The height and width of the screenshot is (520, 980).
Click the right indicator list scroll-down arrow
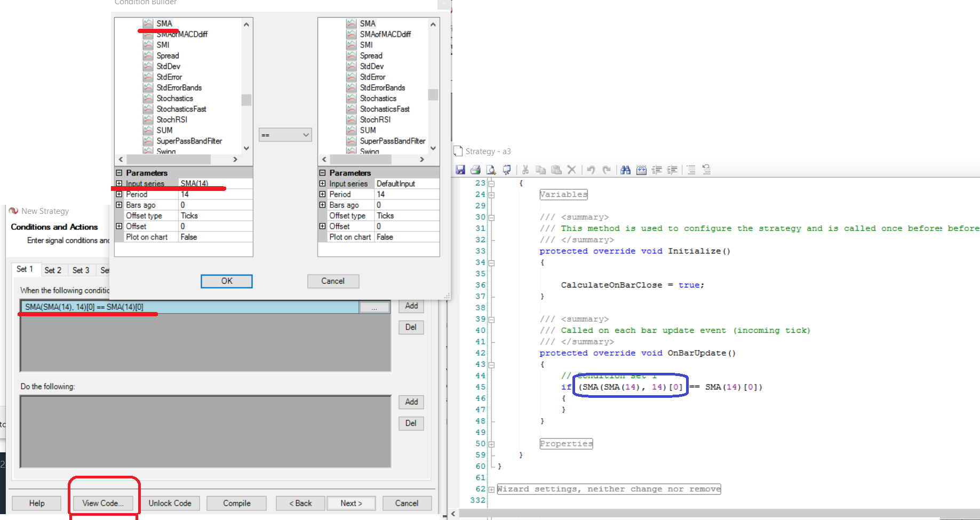point(433,148)
